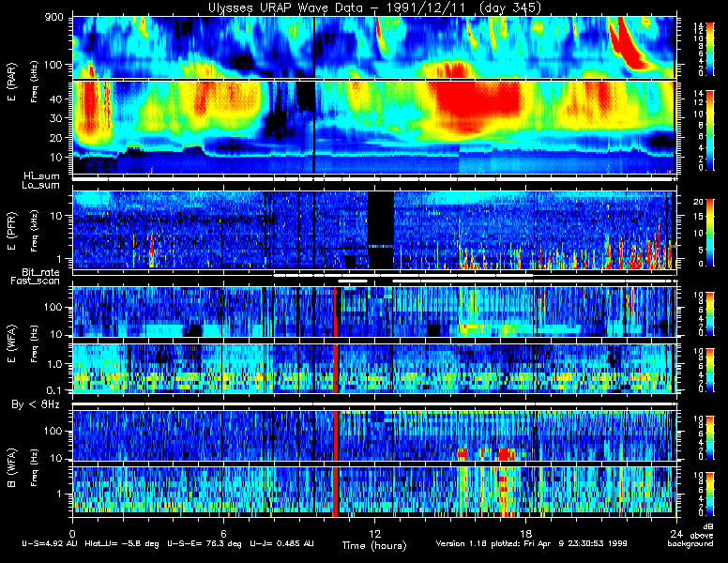Image resolution: width=728 pixels, height=563 pixels.
Task: Click the black data gap in PFR panel
Action: point(381,230)
